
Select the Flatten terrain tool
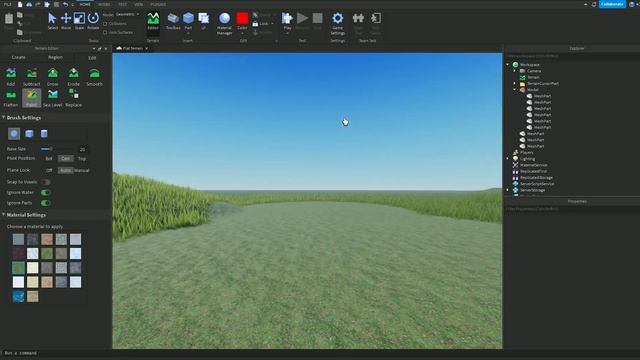[x=11, y=98]
